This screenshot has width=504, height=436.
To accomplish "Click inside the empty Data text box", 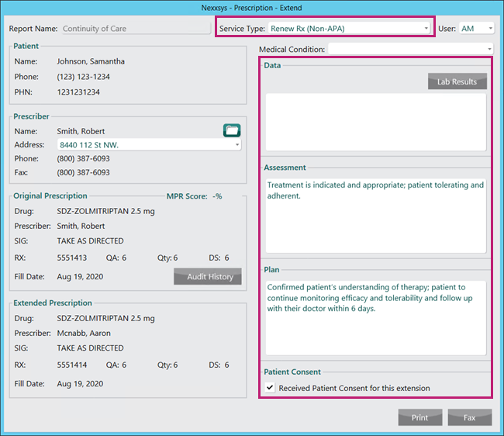I will point(375,122).
